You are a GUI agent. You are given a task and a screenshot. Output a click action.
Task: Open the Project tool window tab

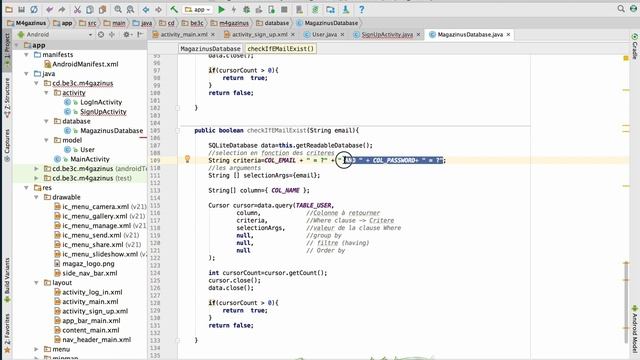coord(7,51)
